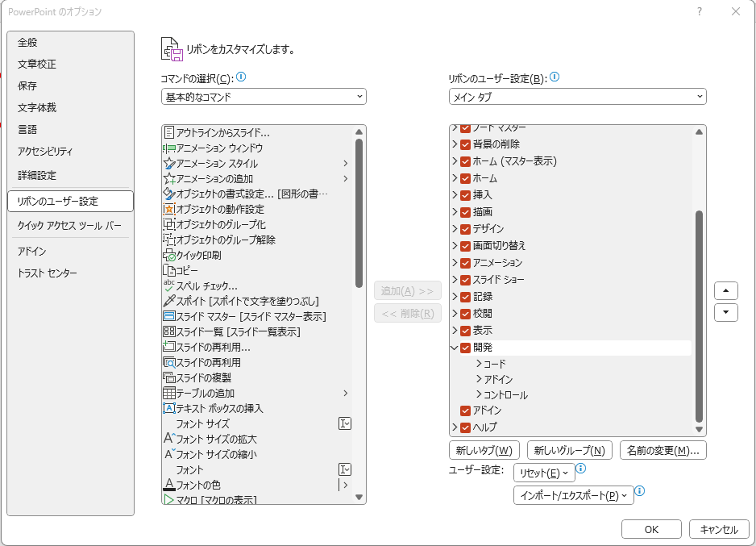
Task: Expand the 校閲 tab node
Action: (x=455, y=313)
